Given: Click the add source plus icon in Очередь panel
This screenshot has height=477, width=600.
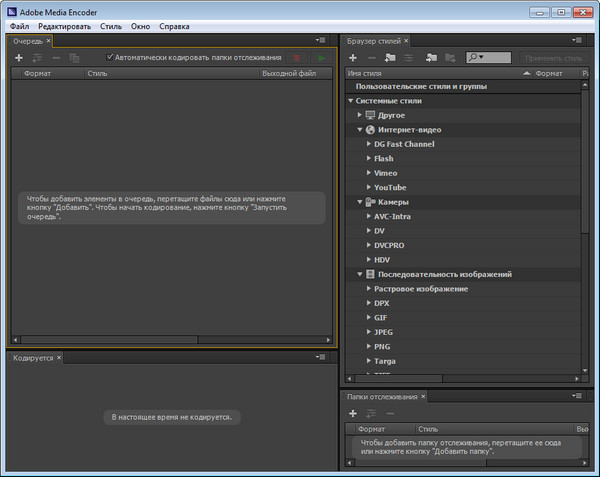Looking at the screenshot, I should [18, 58].
